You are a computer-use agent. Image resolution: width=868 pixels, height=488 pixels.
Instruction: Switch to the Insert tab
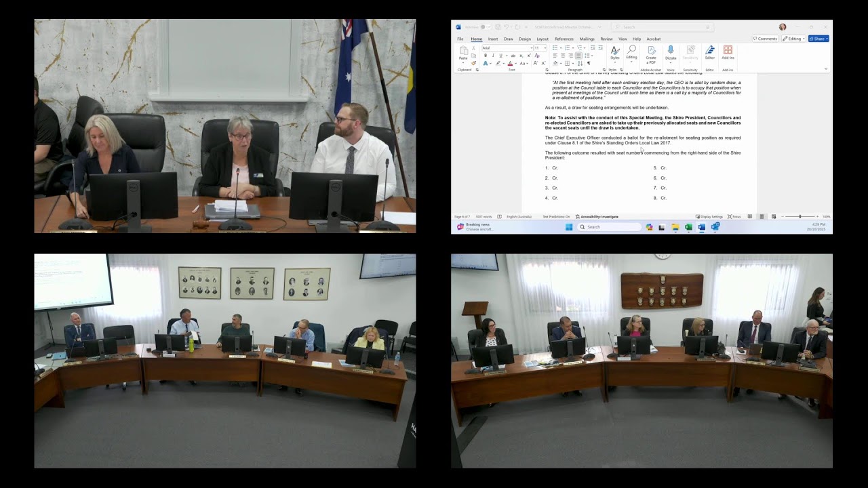coord(493,39)
